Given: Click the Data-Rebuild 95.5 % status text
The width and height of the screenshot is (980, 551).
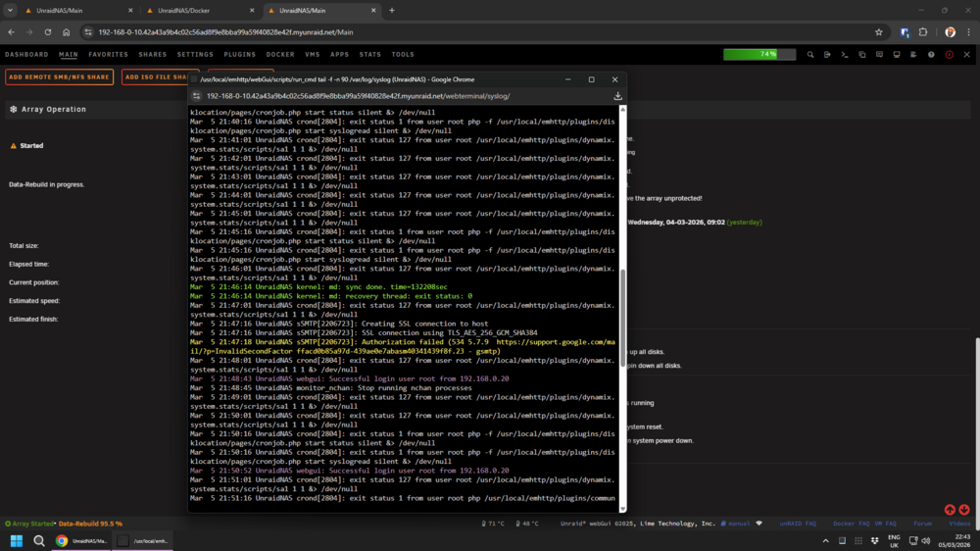Looking at the screenshot, I should pyautogui.click(x=90, y=524).
